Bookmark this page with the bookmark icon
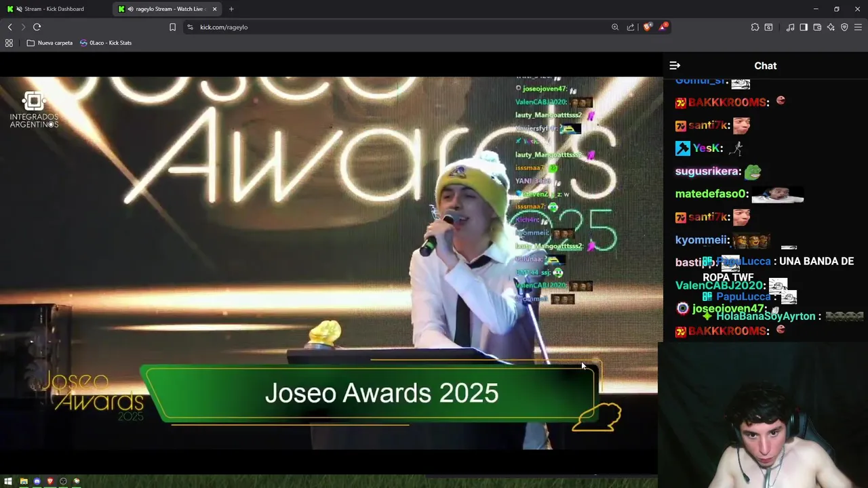The width and height of the screenshot is (868, 488). point(172,27)
